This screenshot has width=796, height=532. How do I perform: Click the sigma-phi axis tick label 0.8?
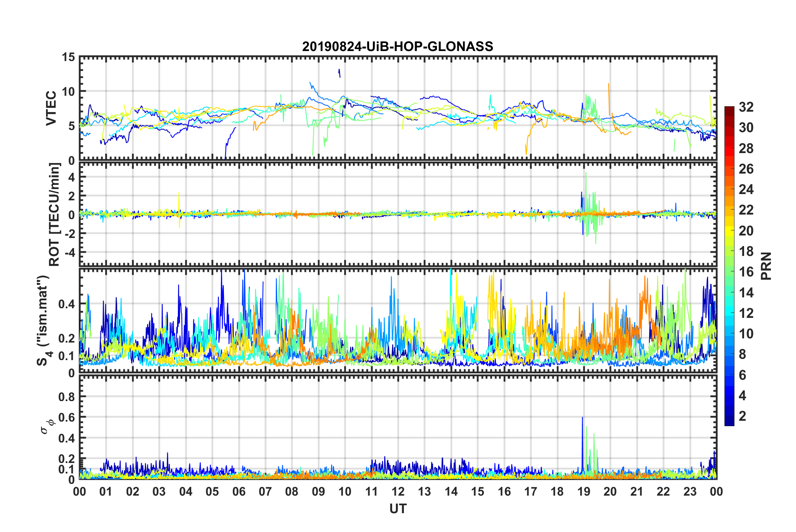(x=66, y=396)
